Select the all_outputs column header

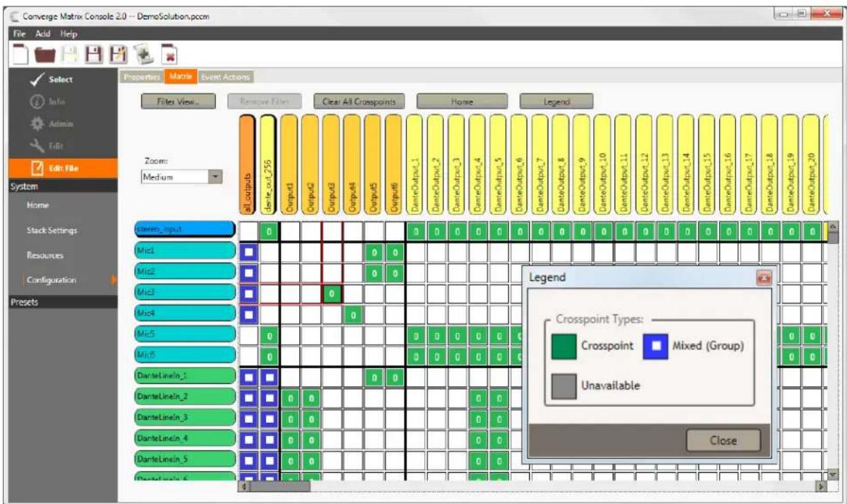tap(249, 164)
